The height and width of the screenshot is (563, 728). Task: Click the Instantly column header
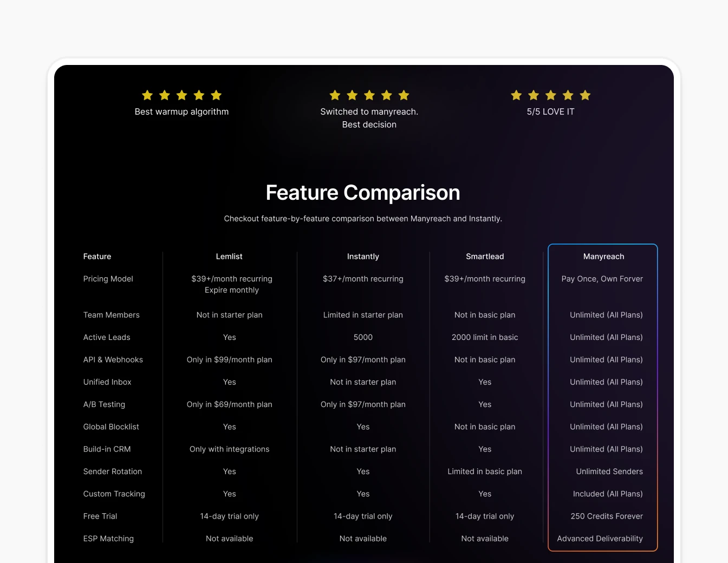pos(363,256)
